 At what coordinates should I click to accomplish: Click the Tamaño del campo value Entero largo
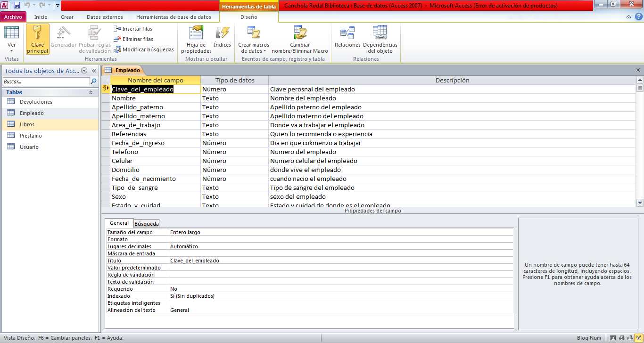[x=341, y=232]
